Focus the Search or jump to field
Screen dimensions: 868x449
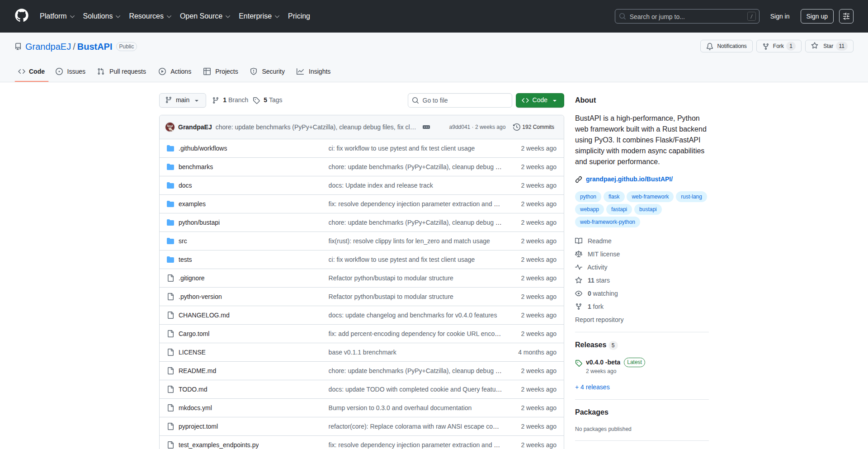[687, 16]
